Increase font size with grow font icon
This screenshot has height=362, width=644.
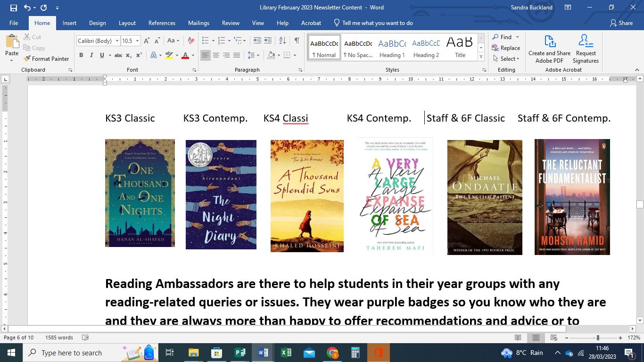point(147,41)
